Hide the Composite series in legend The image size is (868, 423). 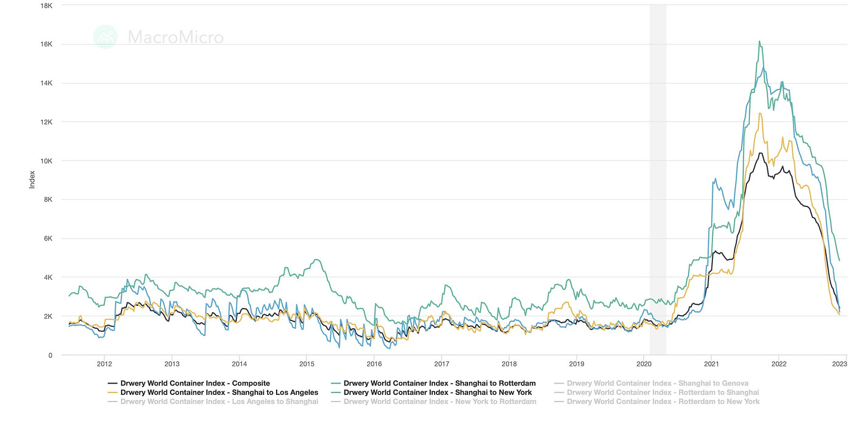(x=195, y=383)
